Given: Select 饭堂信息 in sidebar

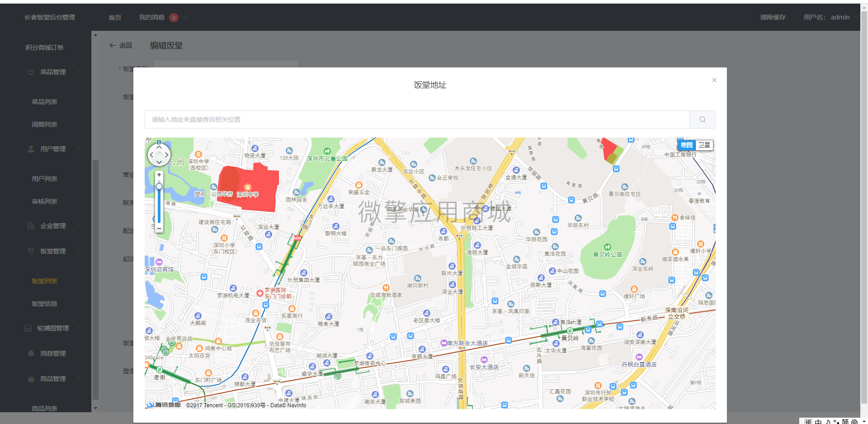Looking at the screenshot, I should 44,304.
